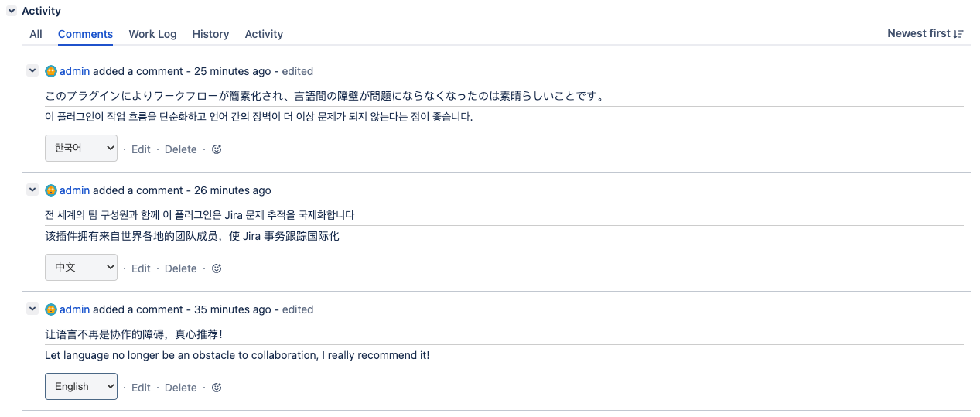Switch to the History tab
The image size is (980, 417).
click(210, 34)
